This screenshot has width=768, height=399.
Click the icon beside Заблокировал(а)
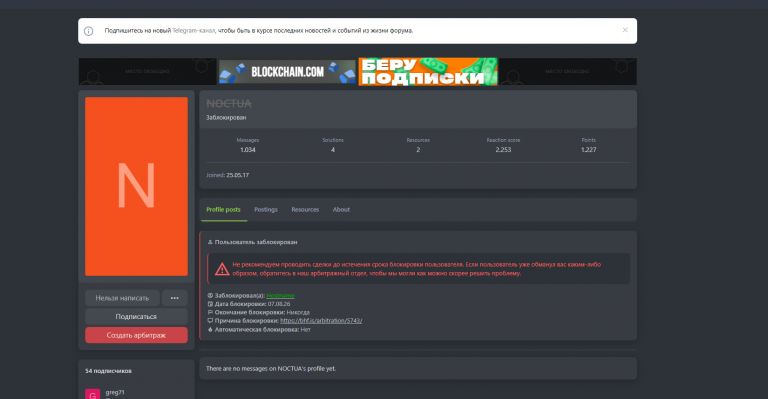210,295
